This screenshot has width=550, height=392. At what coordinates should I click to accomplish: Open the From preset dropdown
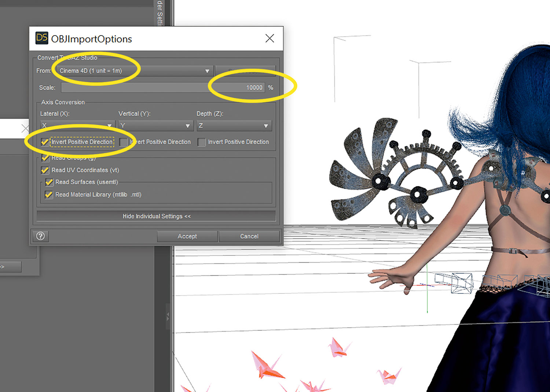[x=134, y=71]
